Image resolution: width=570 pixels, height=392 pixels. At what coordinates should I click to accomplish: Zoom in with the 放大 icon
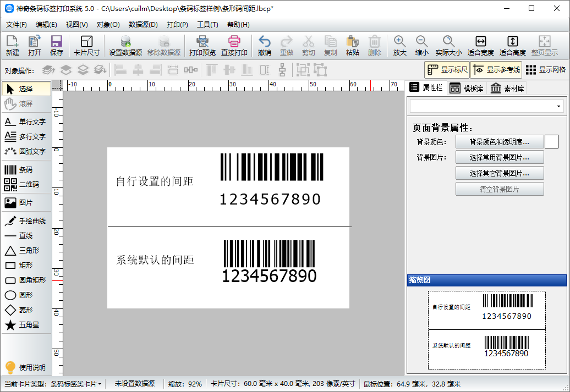399,46
